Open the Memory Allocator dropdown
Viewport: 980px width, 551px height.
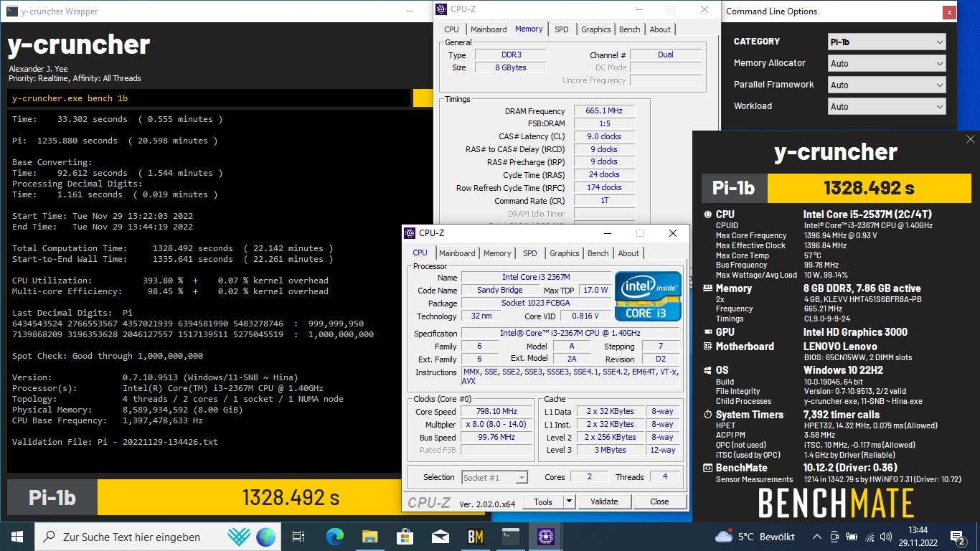tap(887, 63)
